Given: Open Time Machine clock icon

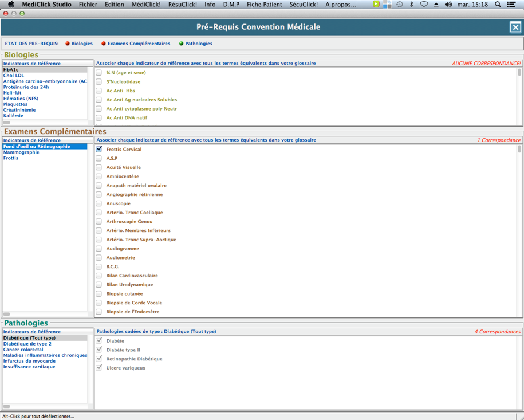Looking at the screenshot, I should pos(399,5).
